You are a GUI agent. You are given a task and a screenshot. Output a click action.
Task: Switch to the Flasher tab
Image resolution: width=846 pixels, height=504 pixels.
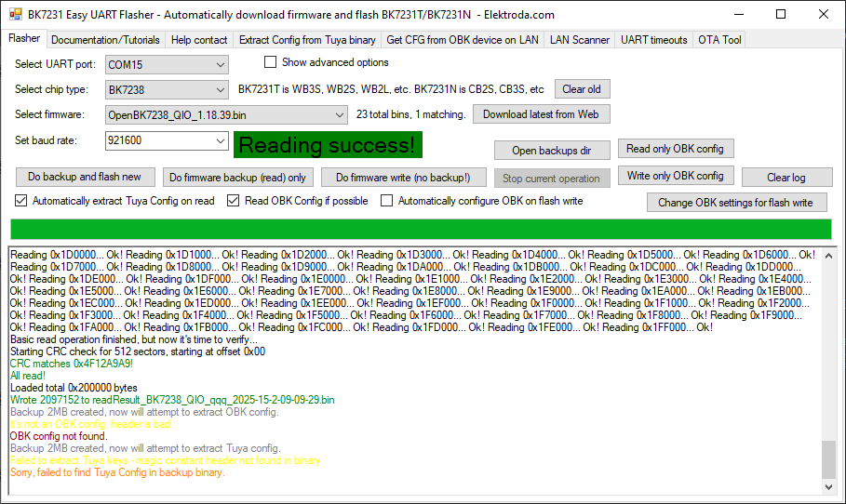pos(24,38)
